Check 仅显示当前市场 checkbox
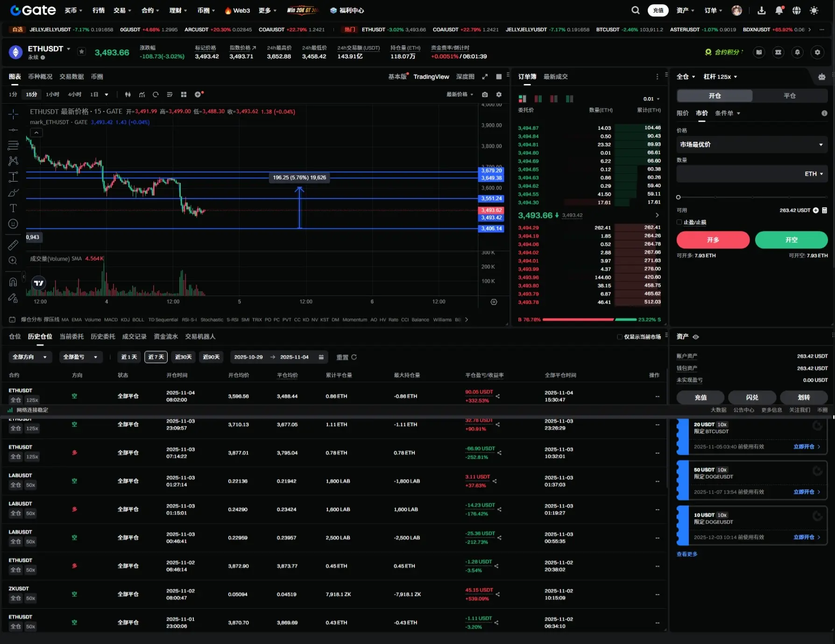 click(x=620, y=337)
